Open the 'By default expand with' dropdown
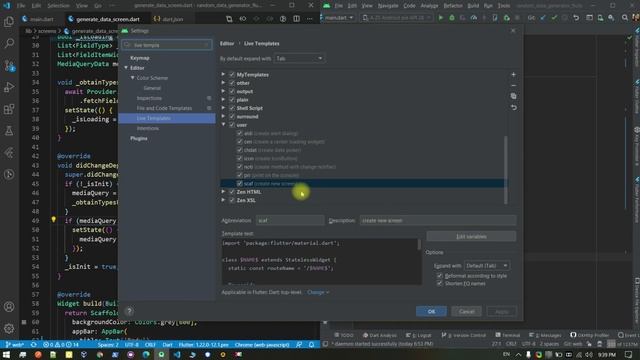Screen dimensions: 640x360 [x=299, y=58]
